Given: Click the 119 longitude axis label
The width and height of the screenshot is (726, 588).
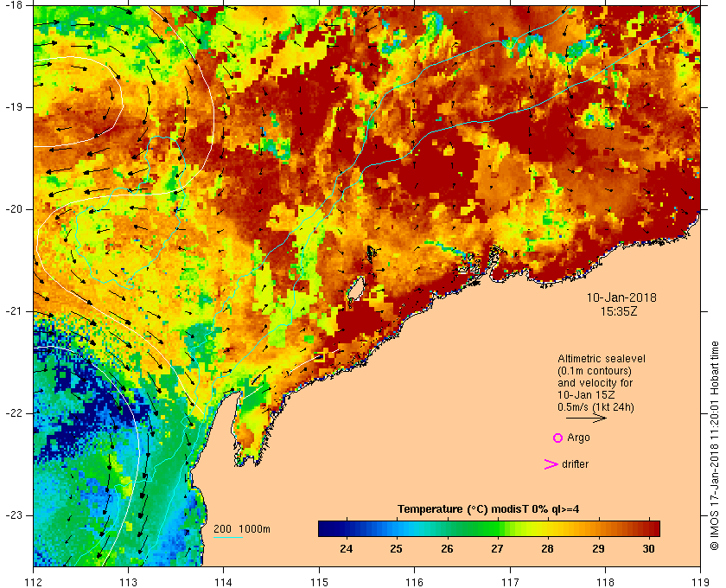Looking at the screenshot, I should [x=700, y=582].
